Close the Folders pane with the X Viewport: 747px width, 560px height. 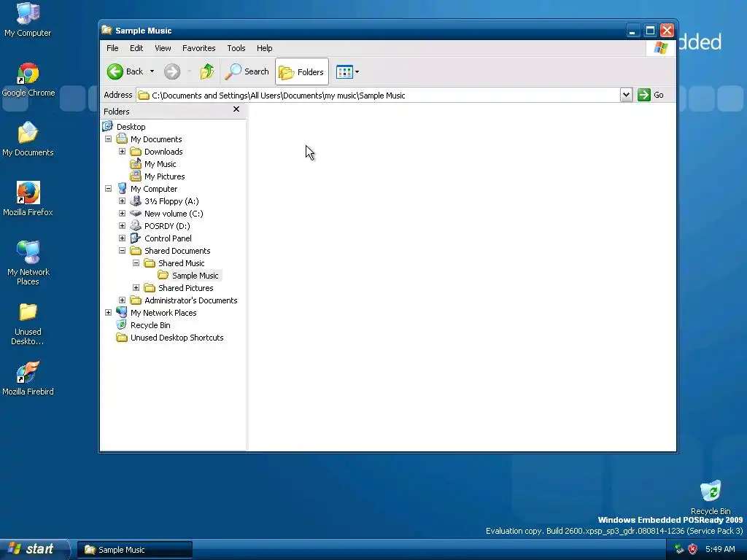tap(236, 109)
